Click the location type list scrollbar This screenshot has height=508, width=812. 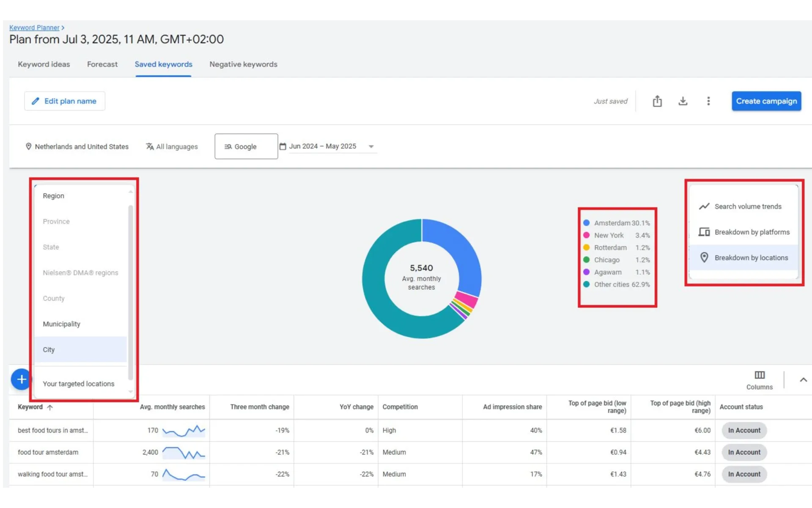coord(131,292)
